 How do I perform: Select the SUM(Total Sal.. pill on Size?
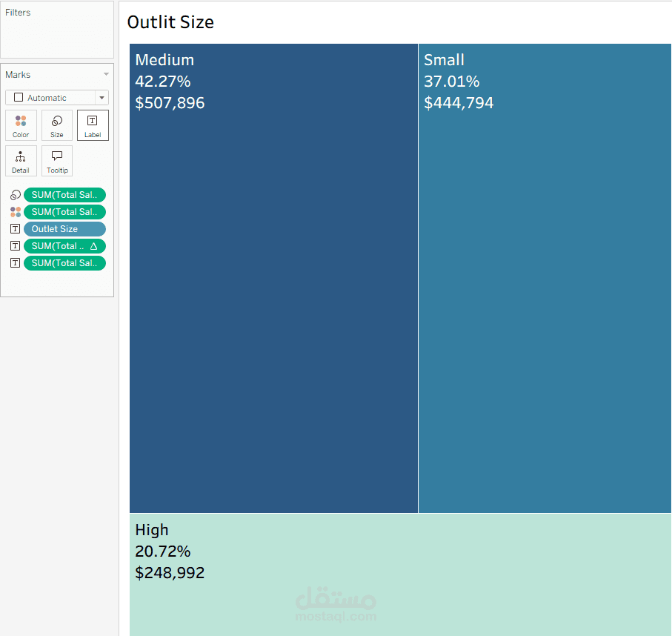tap(64, 195)
